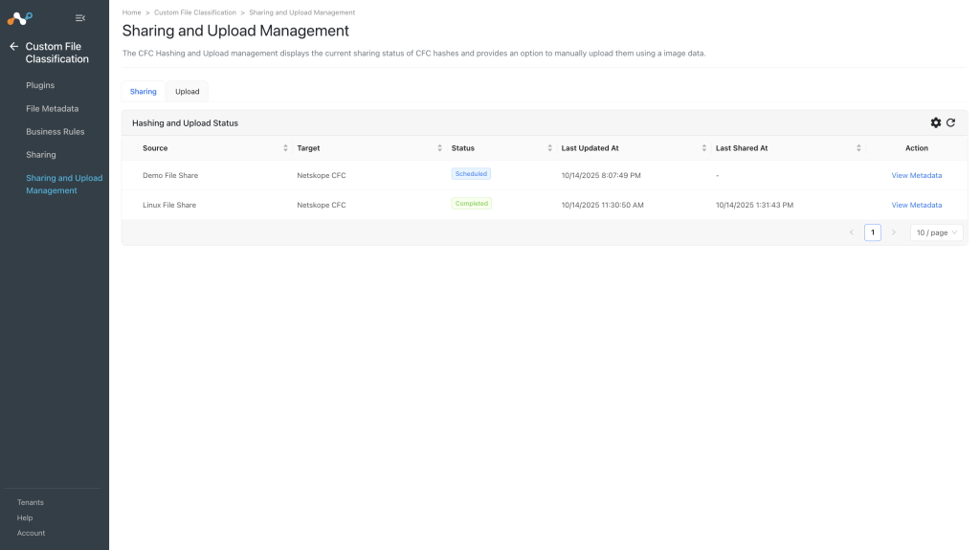The height and width of the screenshot is (550, 980).
Task: Open Account in the sidebar
Action: pyautogui.click(x=31, y=533)
